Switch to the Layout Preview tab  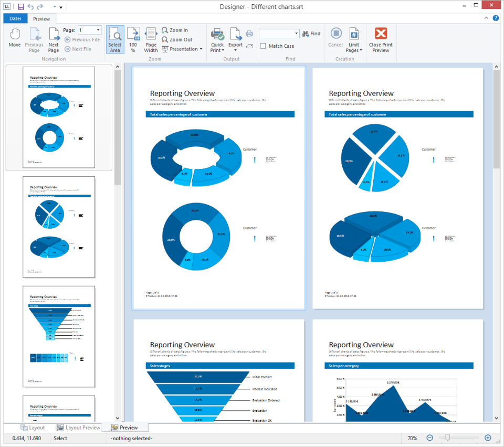click(x=78, y=428)
